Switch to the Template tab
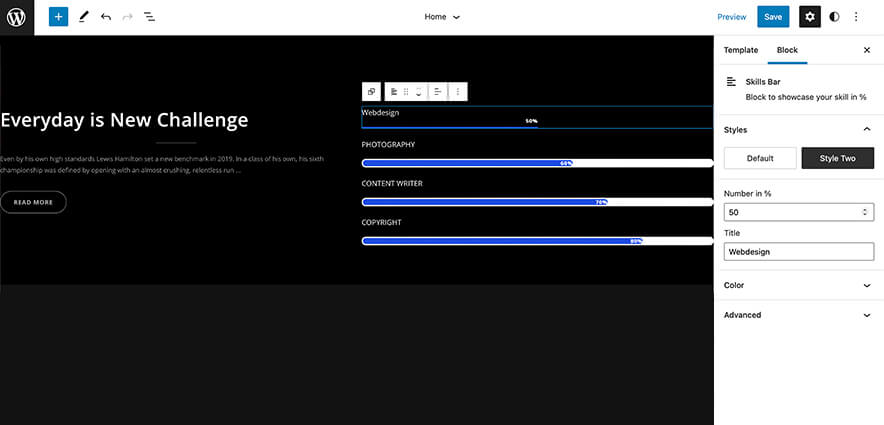The image size is (884, 425). [x=741, y=50]
